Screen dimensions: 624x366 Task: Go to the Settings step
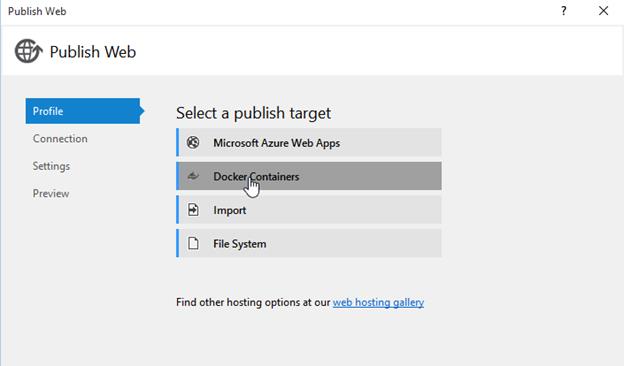[x=51, y=166]
